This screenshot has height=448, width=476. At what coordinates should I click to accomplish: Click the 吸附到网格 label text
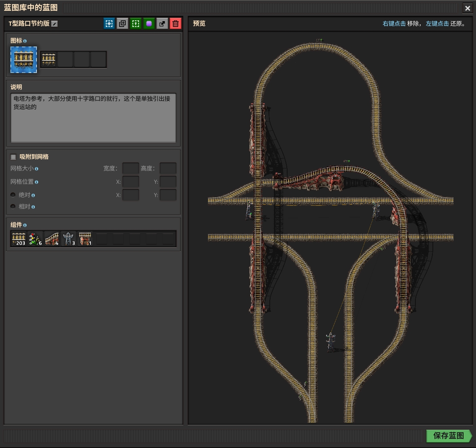(34, 157)
